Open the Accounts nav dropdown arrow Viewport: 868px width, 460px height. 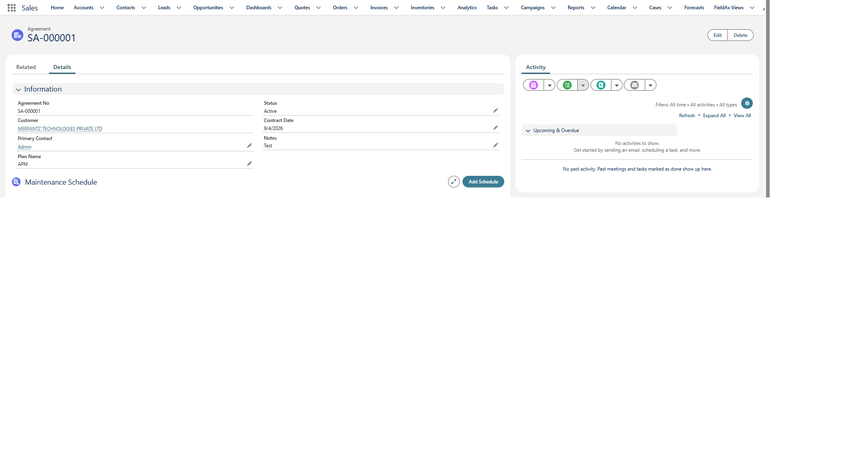(x=102, y=8)
